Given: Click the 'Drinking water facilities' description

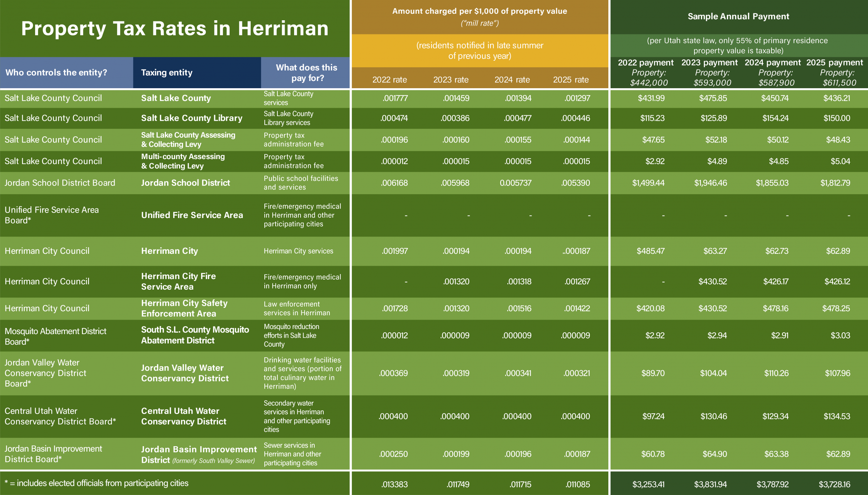Looking at the screenshot, I should pyautogui.click(x=302, y=373).
